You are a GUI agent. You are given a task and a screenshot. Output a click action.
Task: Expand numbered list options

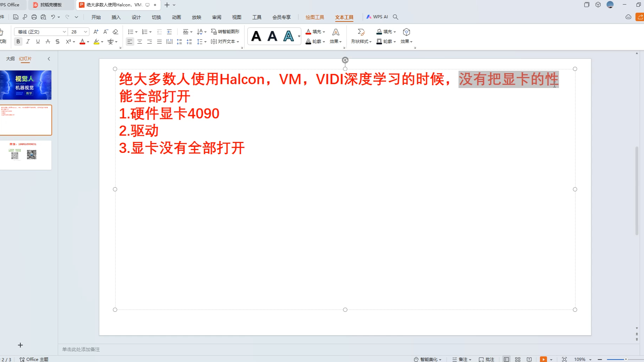[x=151, y=32]
